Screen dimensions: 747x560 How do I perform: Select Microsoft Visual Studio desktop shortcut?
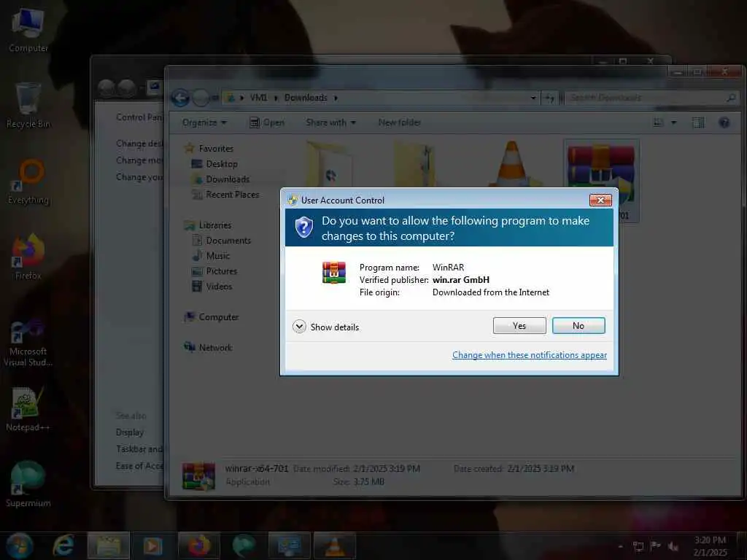coord(28,343)
